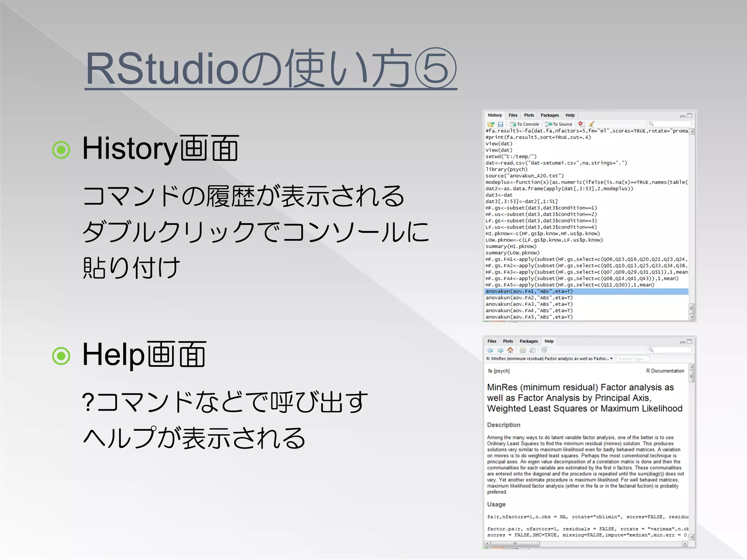Open the Files tab in the Help pane
The width and height of the screenshot is (747, 560).
point(492,341)
